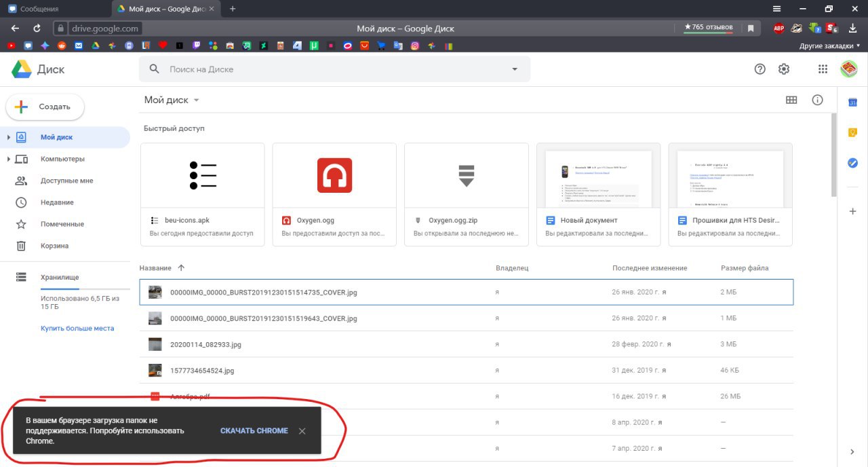Viewport: 868px width, 467px height.
Task: Select file 20200114_082933.jpg
Action: (x=466, y=344)
